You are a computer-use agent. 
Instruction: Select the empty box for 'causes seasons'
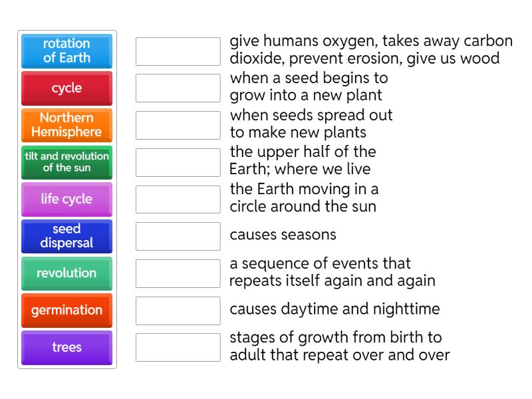coord(178,236)
